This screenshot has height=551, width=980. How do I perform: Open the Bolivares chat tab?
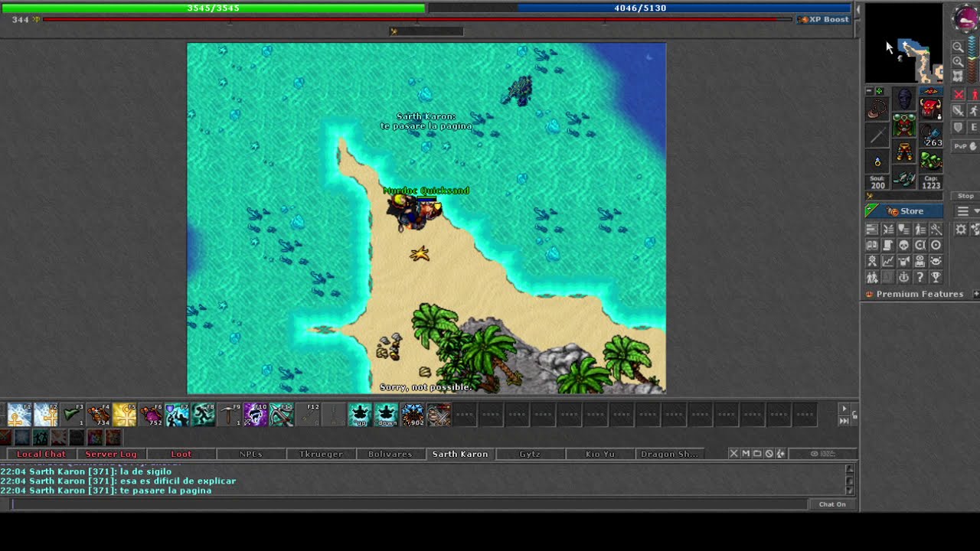point(390,454)
